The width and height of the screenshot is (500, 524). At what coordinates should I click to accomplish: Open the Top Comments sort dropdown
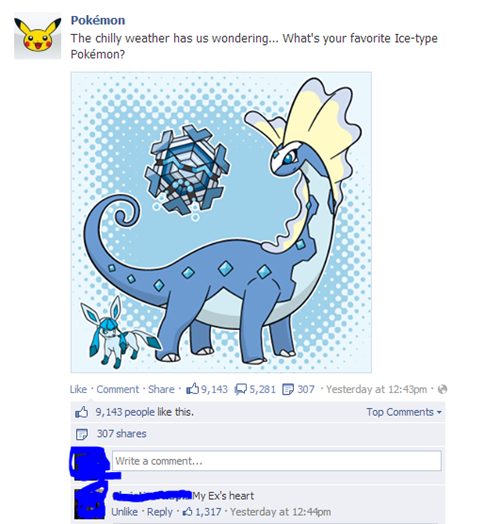404,412
